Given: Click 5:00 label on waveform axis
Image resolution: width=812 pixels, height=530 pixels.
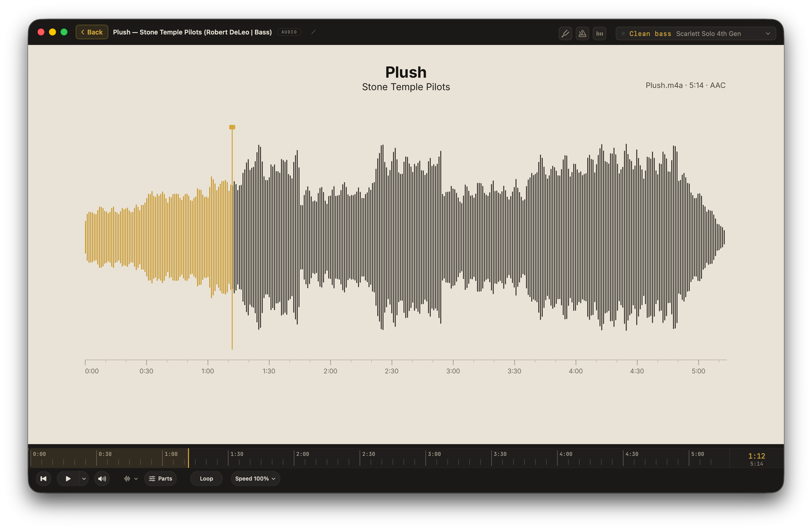Looking at the screenshot, I should click(x=698, y=371).
